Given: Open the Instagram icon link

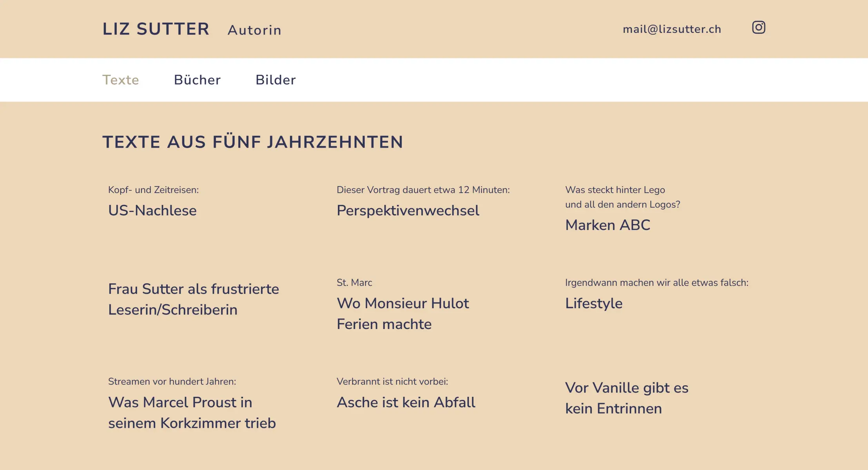Looking at the screenshot, I should pos(758,27).
